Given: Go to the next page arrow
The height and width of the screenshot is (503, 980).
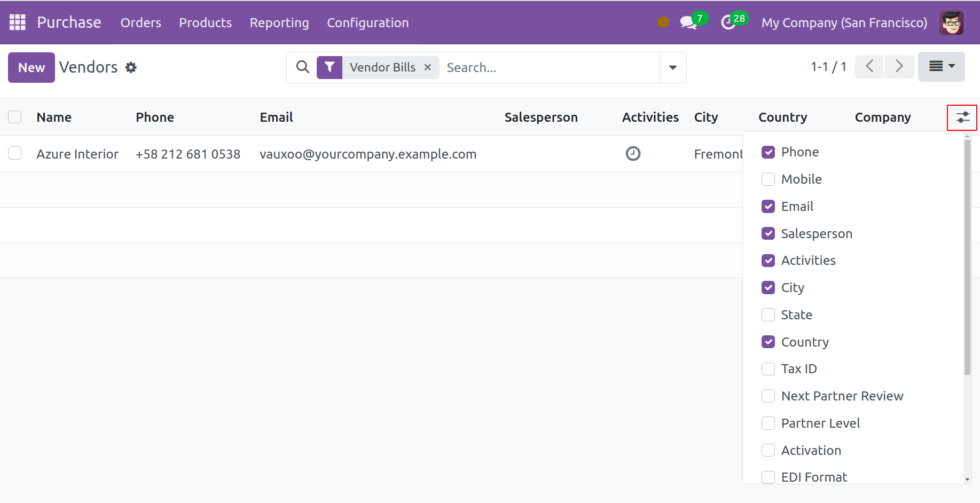Looking at the screenshot, I should click(x=899, y=67).
